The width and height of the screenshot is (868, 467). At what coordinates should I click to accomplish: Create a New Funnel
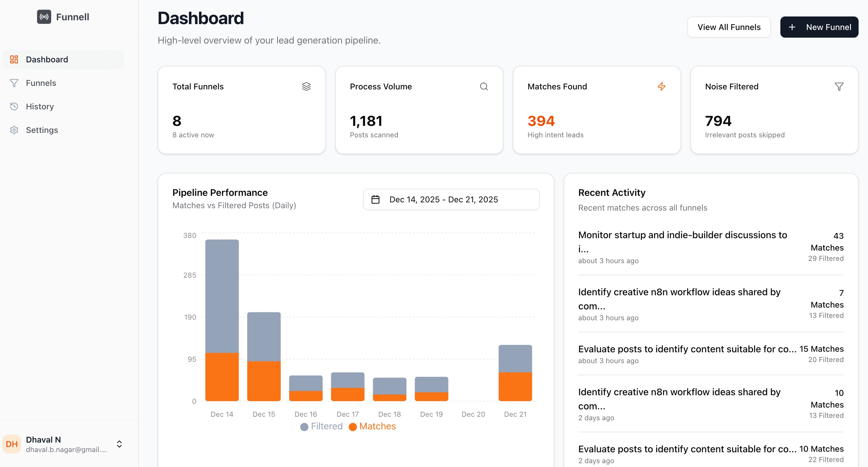(819, 27)
